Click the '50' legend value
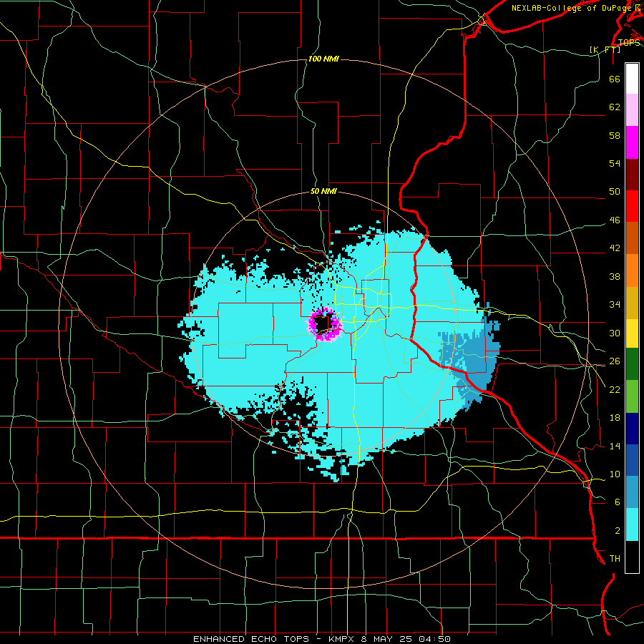644x644 pixels. (x=615, y=191)
